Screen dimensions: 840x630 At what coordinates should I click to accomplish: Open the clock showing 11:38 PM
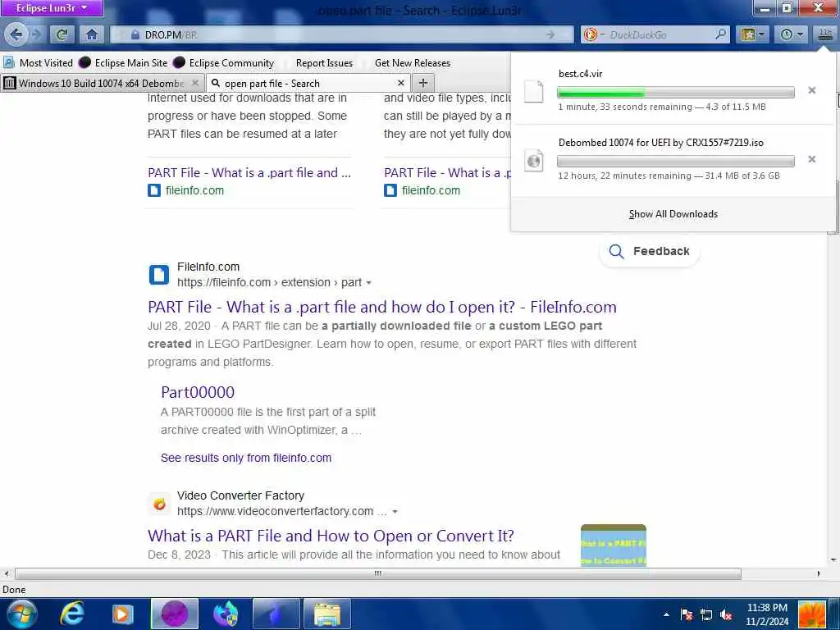pos(767,614)
